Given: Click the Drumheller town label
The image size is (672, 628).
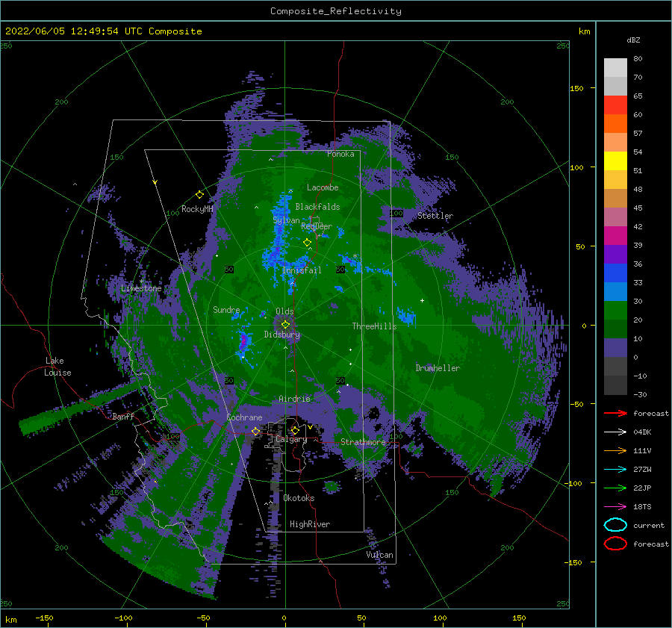Looking at the screenshot, I should point(438,368).
